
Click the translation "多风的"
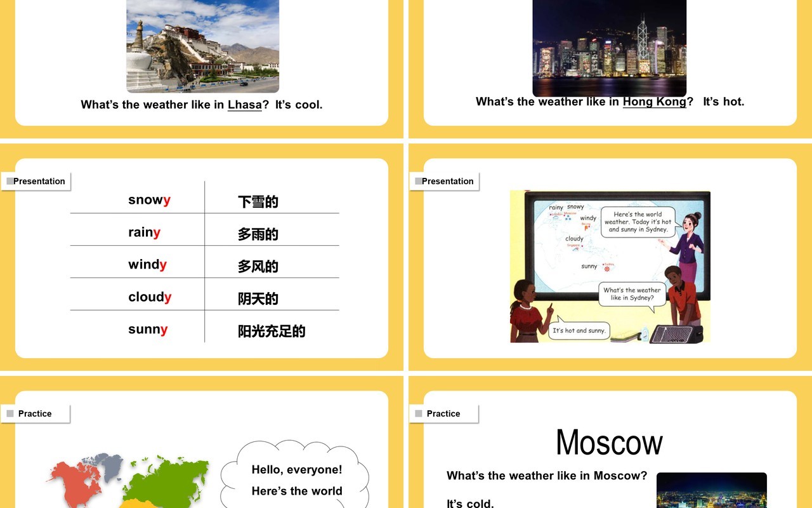(x=258, y=267)
